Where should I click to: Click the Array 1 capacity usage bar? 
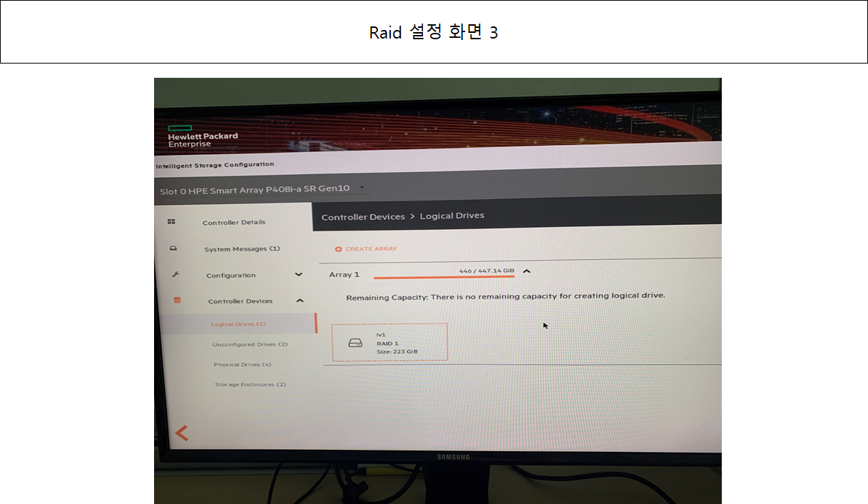pyautogui.click(x=444, y=277)
